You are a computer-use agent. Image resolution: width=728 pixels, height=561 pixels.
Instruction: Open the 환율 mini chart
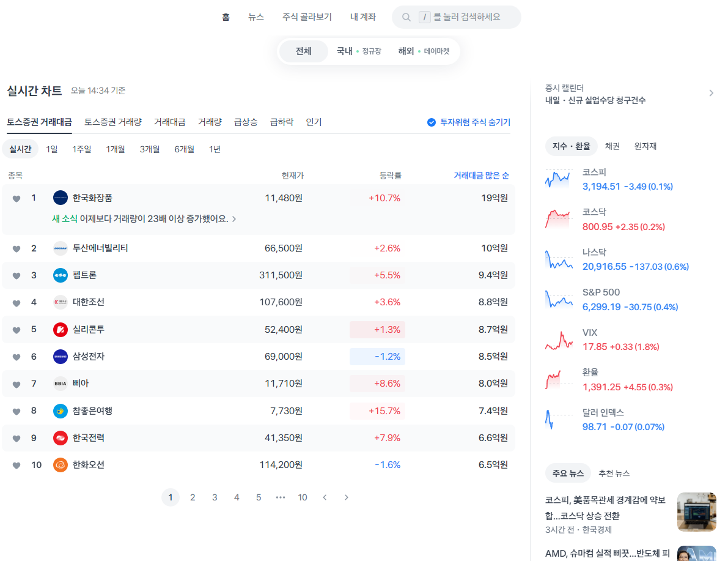pos(559,380)
